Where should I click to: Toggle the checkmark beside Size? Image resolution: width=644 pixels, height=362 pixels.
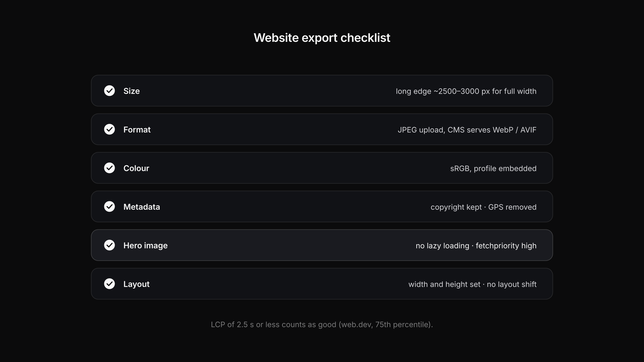(109, 91)
